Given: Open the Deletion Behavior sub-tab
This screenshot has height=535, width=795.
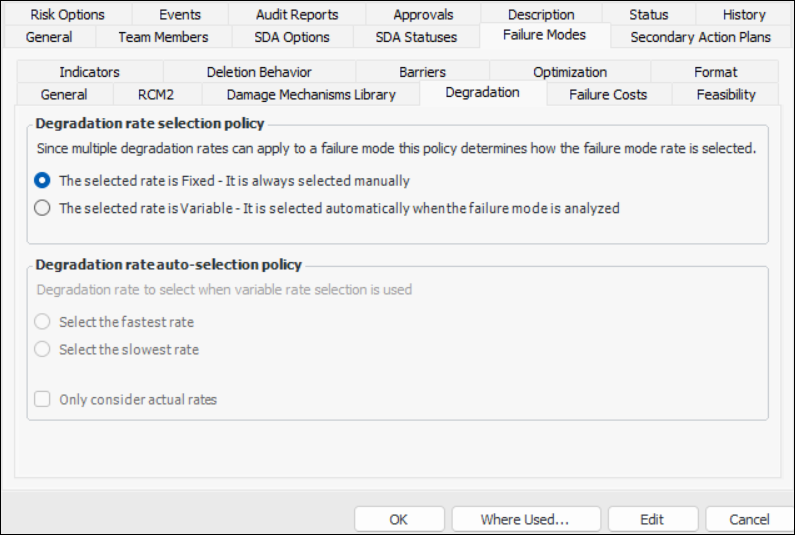Looking at the screenshot, I should coord(259,72).
